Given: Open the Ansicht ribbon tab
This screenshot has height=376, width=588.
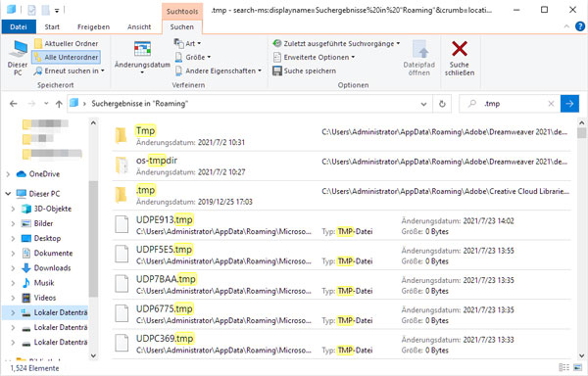Looking at the screenshot, I should 139,27.
